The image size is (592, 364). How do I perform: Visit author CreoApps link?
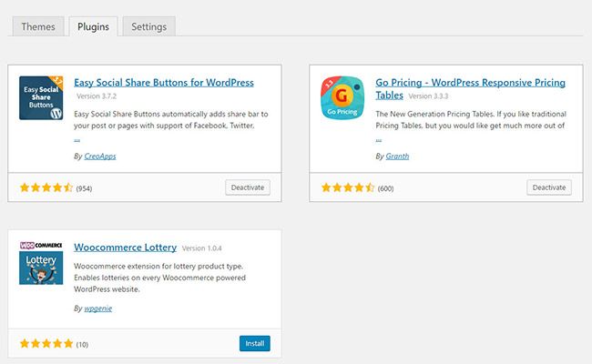[x=99, y=156]
